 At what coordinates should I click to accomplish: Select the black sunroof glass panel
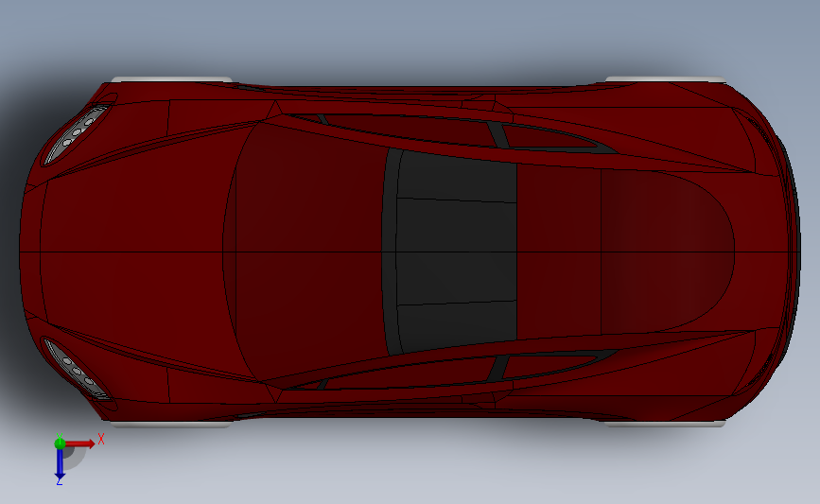(x=456, y=252)
